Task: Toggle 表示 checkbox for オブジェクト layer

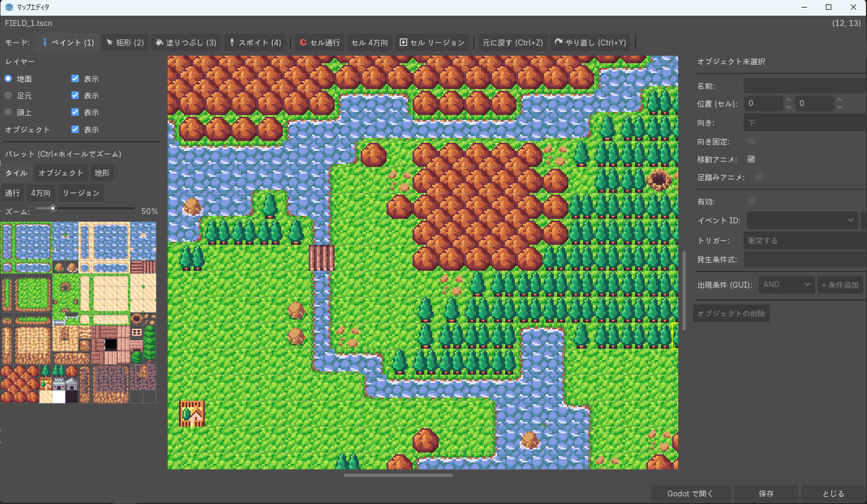Action: click(75, 129)
